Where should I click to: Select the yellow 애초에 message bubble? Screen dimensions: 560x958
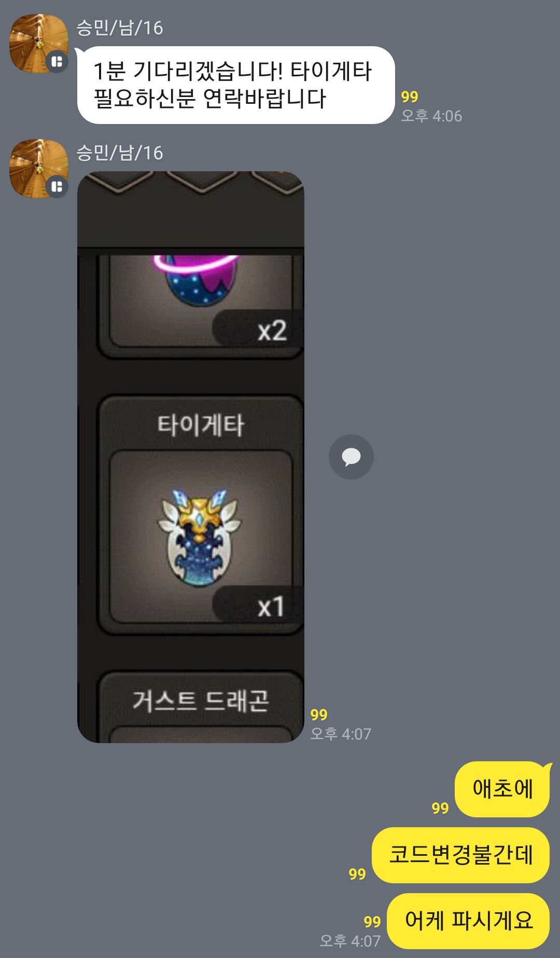point(502,789)
